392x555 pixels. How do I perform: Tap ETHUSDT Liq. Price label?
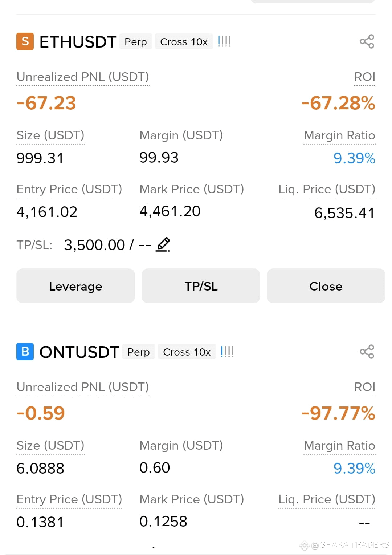point(327,189)
